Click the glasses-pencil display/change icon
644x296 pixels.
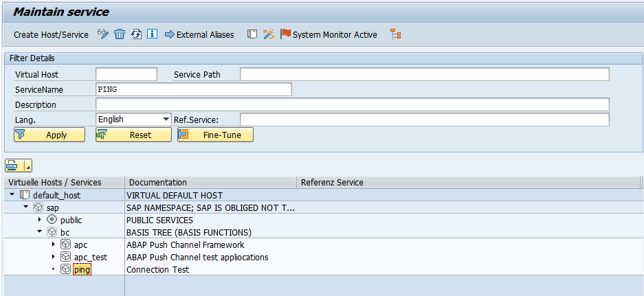[103, 34]
